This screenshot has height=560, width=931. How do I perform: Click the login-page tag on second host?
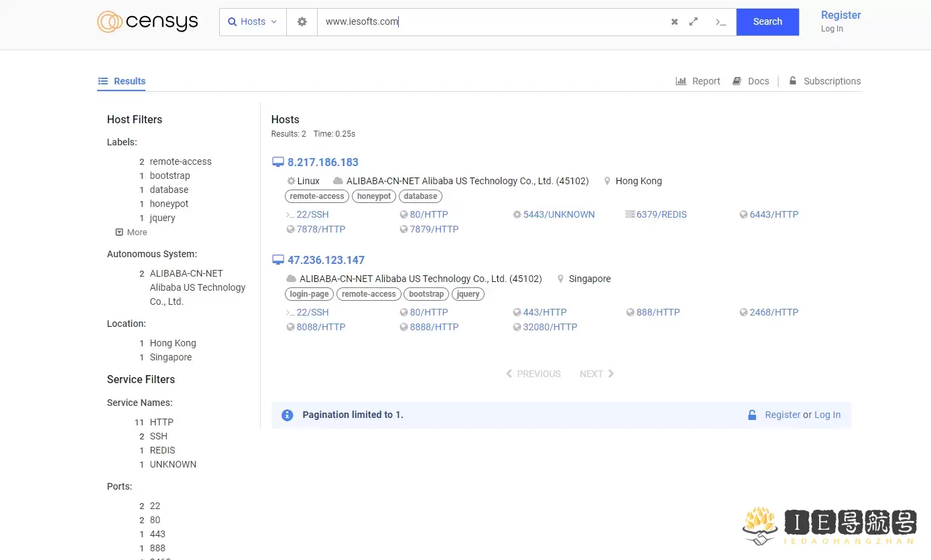click(309, 294)
